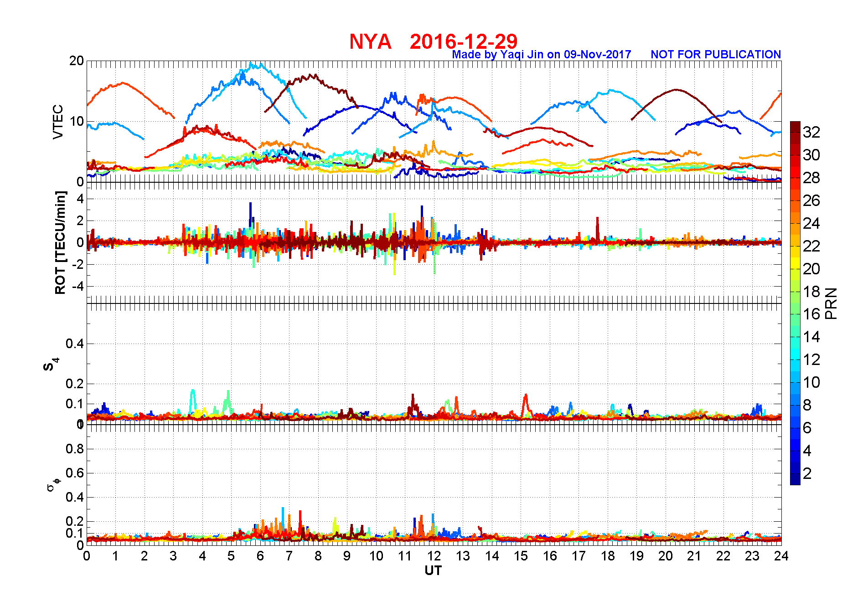Viewport: 868px width, 606px height.
Task: Click UT axis tick "3"
Action: point(173,556)
